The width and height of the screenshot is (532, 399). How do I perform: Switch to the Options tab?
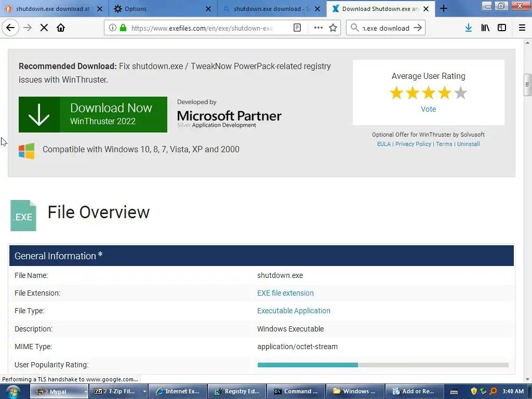click(163, 9)
